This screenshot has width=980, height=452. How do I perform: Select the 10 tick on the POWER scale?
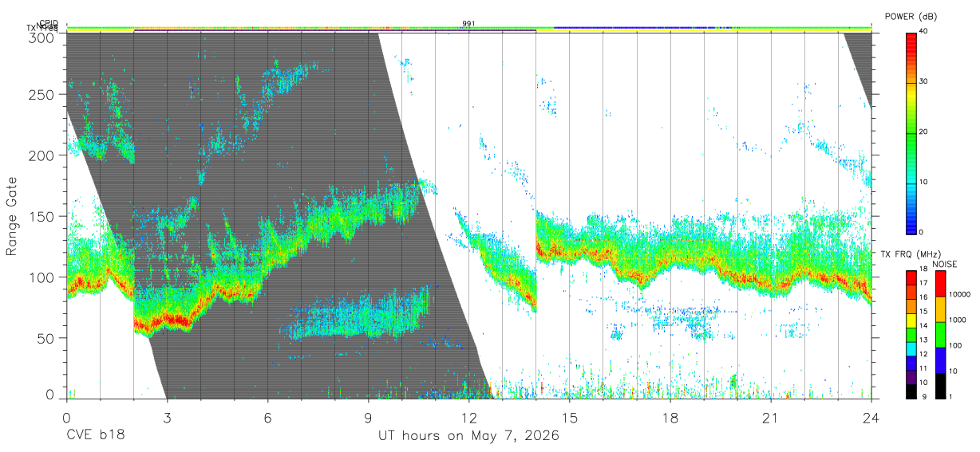[x=924, y=182]
